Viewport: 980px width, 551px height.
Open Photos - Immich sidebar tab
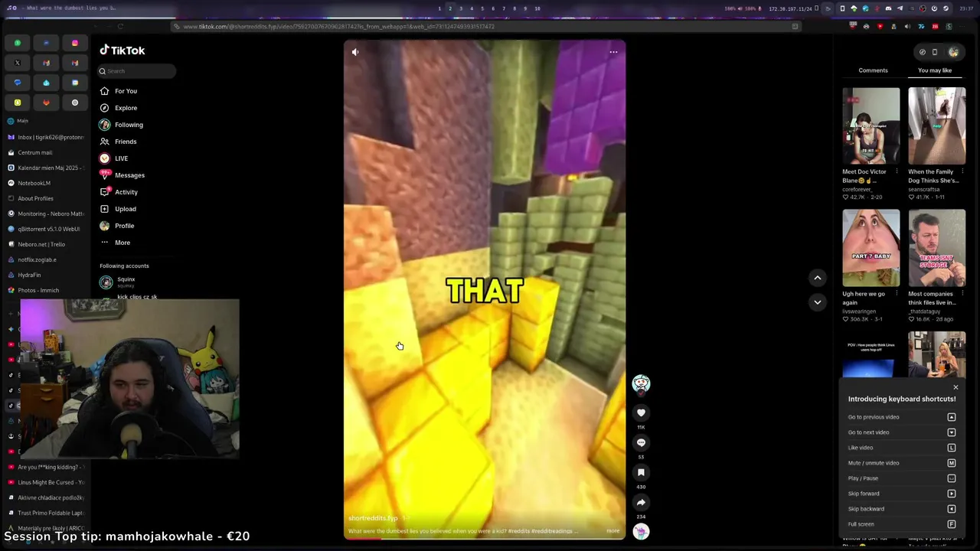coord(46,290)
